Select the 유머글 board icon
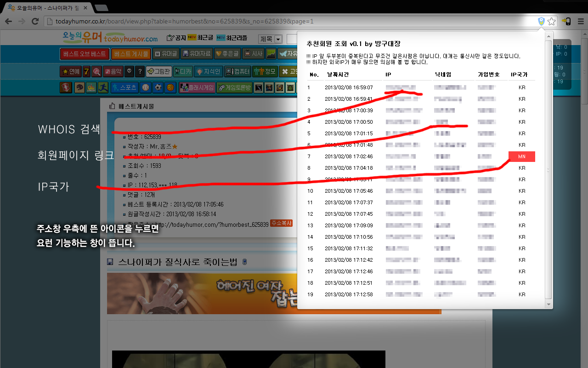This screenshot has width=588, height=368. tap(158, 53)
